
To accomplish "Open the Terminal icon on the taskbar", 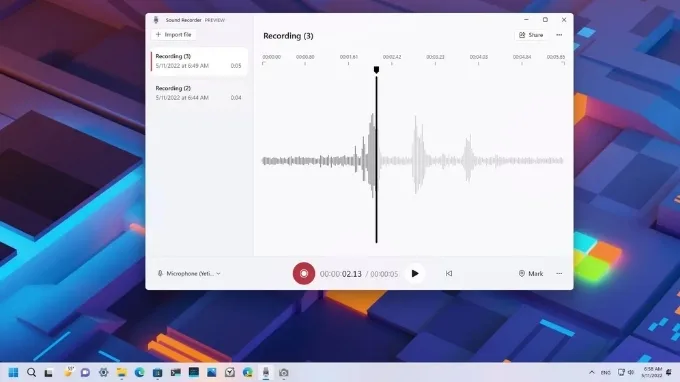I will pos(176,372).
